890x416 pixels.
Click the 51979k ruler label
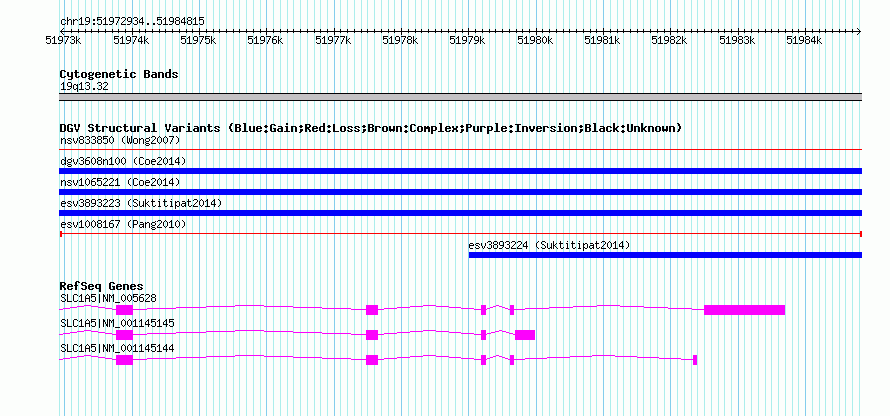pos(467,40)
